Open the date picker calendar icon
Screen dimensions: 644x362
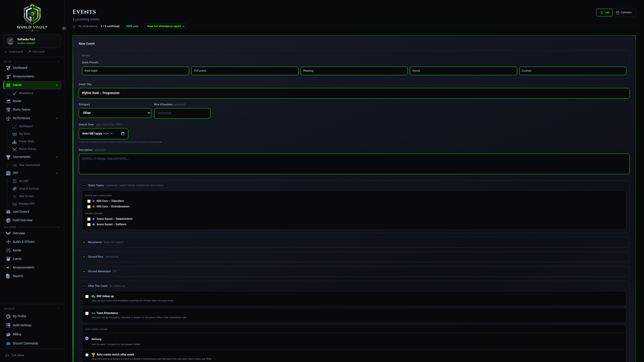click(123, 134)
